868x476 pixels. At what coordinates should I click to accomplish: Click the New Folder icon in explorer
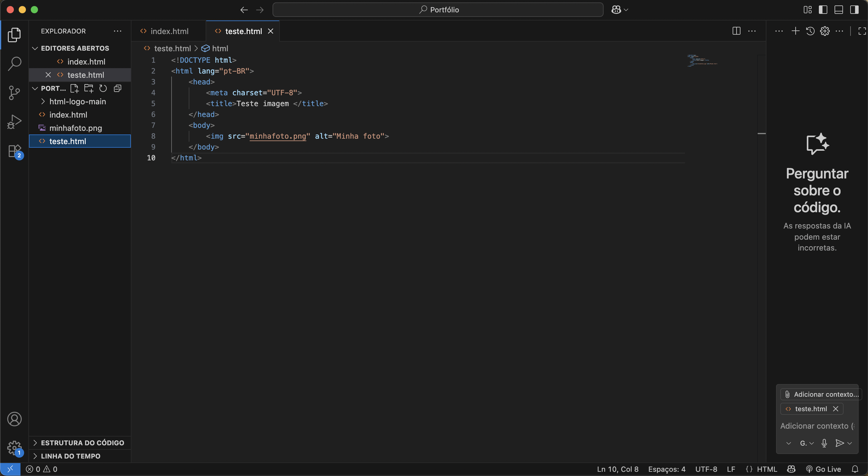pos(89,88)
